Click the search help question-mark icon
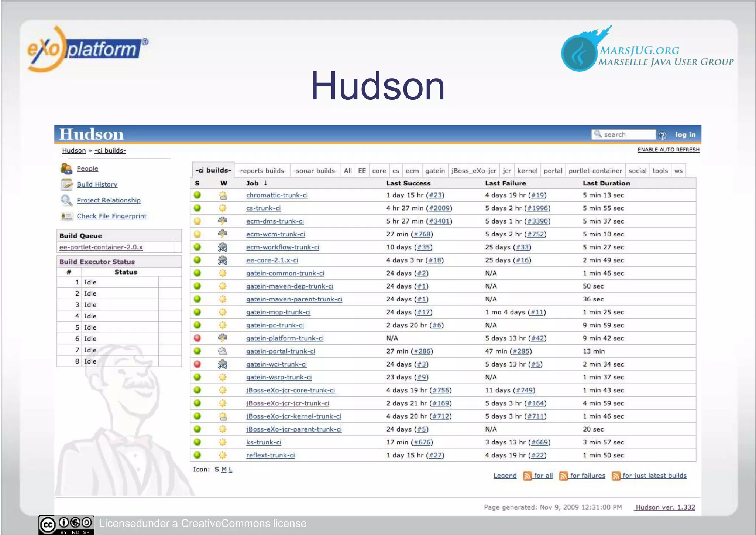Image resolution: width=756 pixels, height=535 pixels. (662, 135)
